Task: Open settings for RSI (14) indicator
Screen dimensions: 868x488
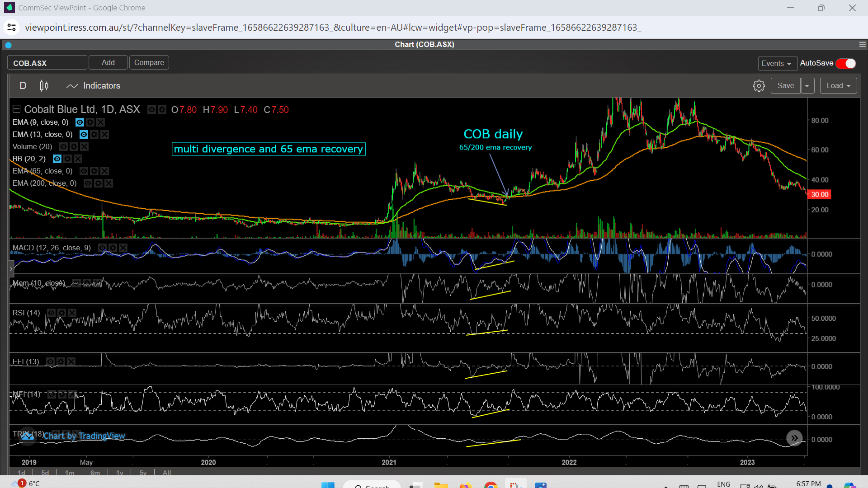Action: point(61,313)
